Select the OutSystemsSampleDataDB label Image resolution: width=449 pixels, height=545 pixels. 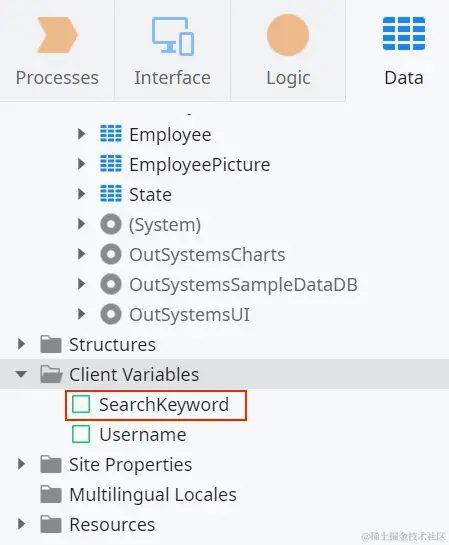tap(243, 285)
